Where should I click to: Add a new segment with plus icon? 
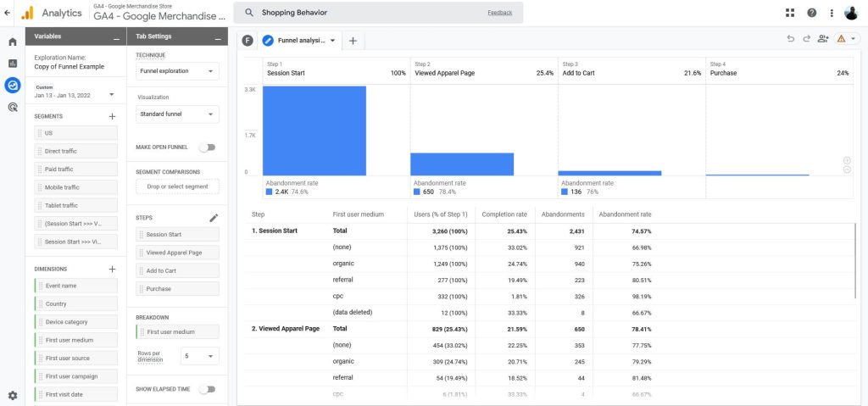tap(113, 116)
